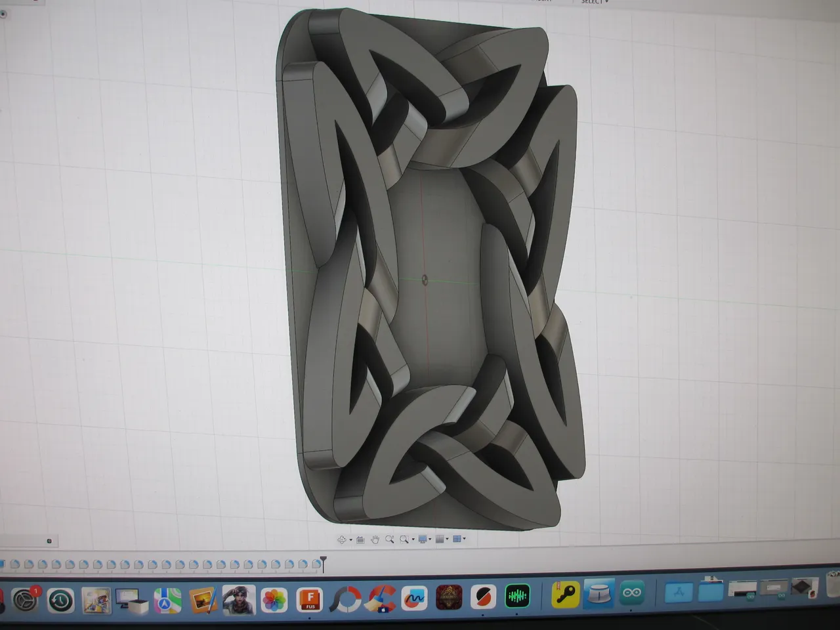Select the Orbit tool in the navigation bar
The height and width of the screenshot is (630, 840).
(342, 539)
